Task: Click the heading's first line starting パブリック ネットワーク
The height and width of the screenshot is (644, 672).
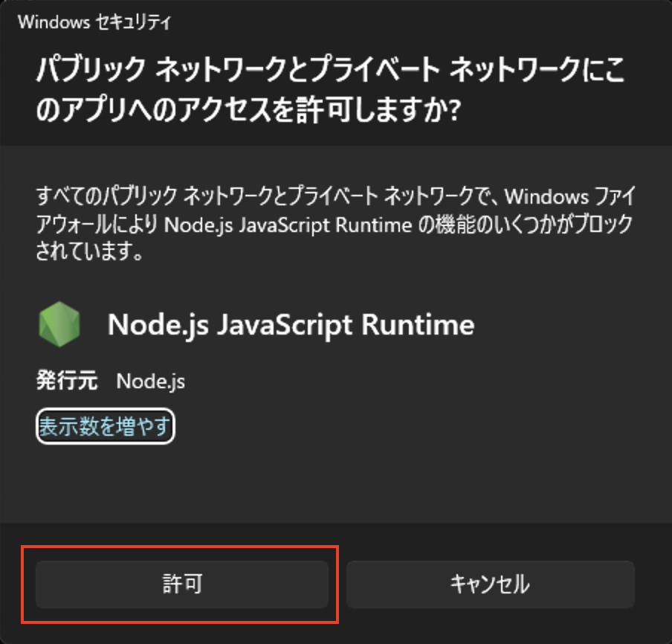Action: [x=331, y=71]
